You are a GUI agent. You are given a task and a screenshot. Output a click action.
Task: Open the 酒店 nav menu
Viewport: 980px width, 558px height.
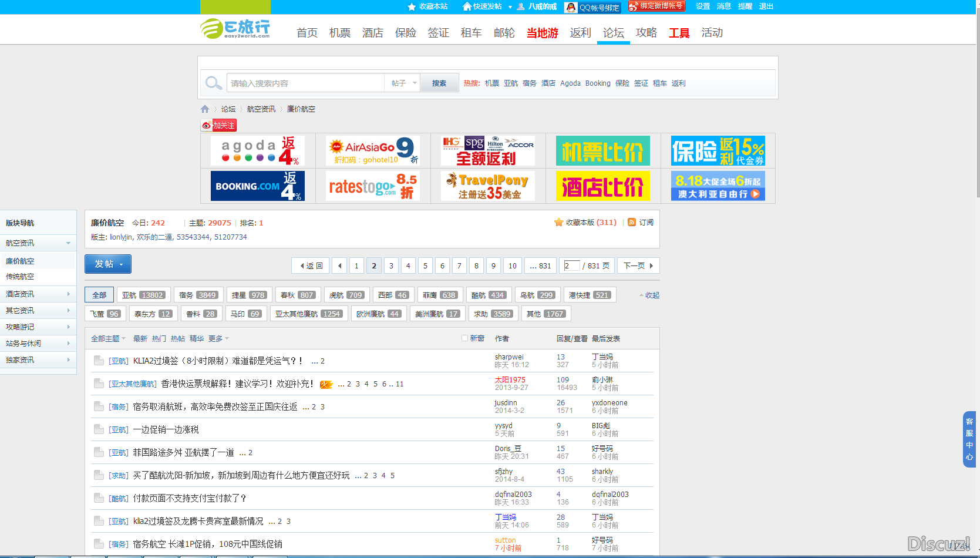[373, 32]
